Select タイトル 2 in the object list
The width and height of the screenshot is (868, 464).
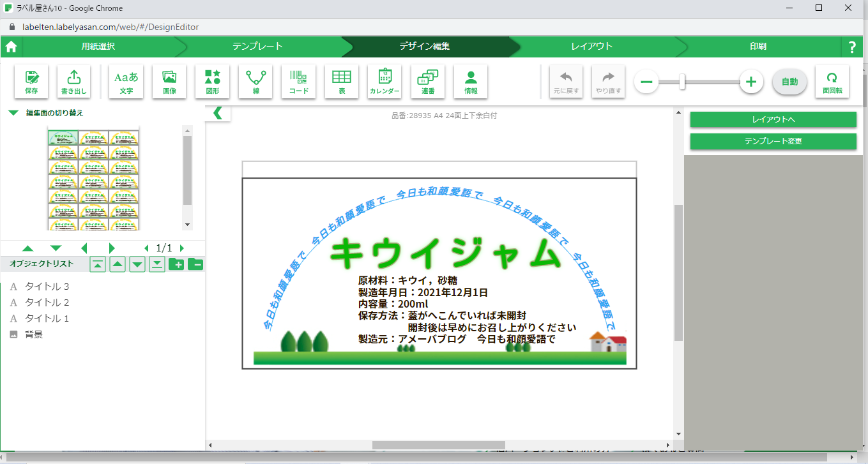coord(47,303)
